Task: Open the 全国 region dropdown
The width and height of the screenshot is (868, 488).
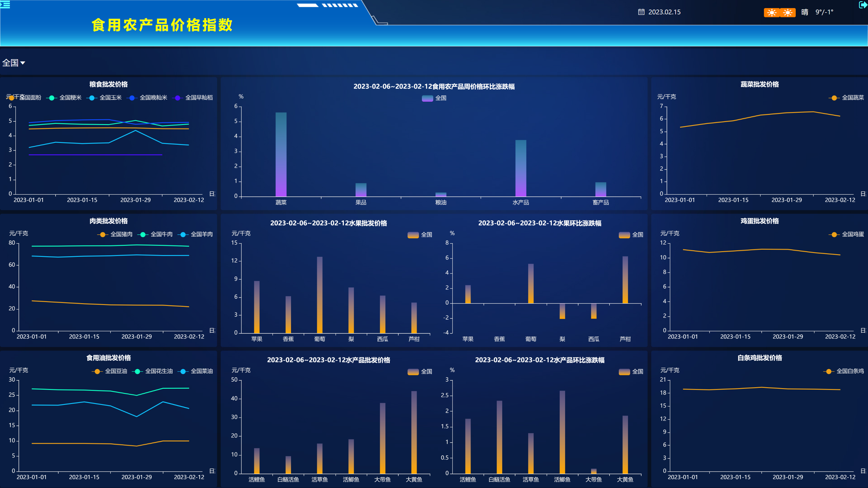Action: (x=13, y=63)
